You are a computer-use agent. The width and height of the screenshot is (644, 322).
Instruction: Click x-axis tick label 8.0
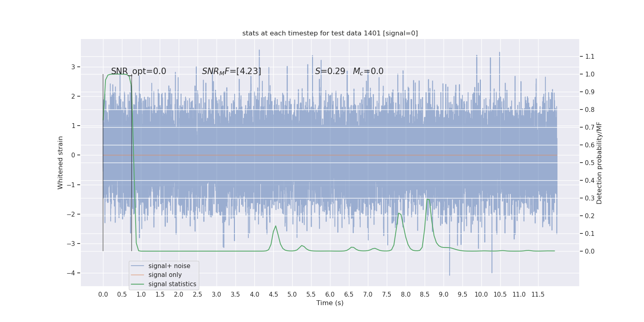click(x=406, y=294)
